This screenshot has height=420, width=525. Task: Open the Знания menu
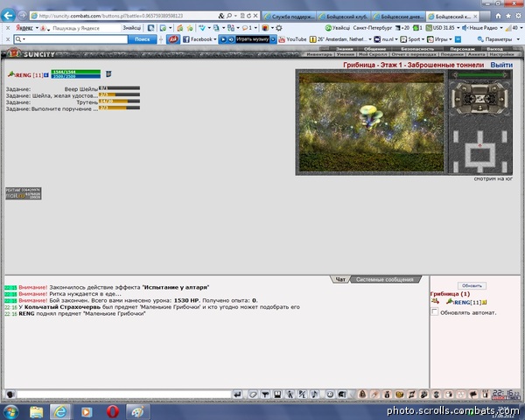345,49
